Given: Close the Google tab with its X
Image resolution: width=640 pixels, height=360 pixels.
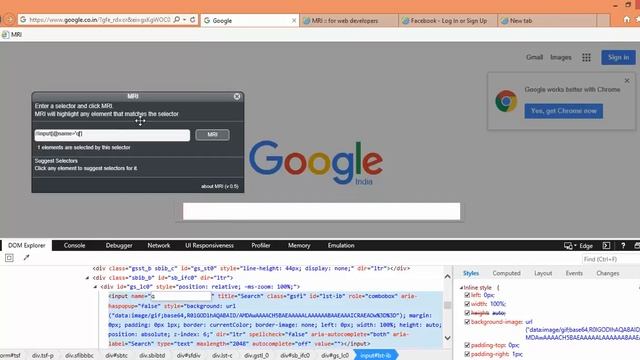Looking at the screenshot, I should pyautogui.click(x=294, y=20).
